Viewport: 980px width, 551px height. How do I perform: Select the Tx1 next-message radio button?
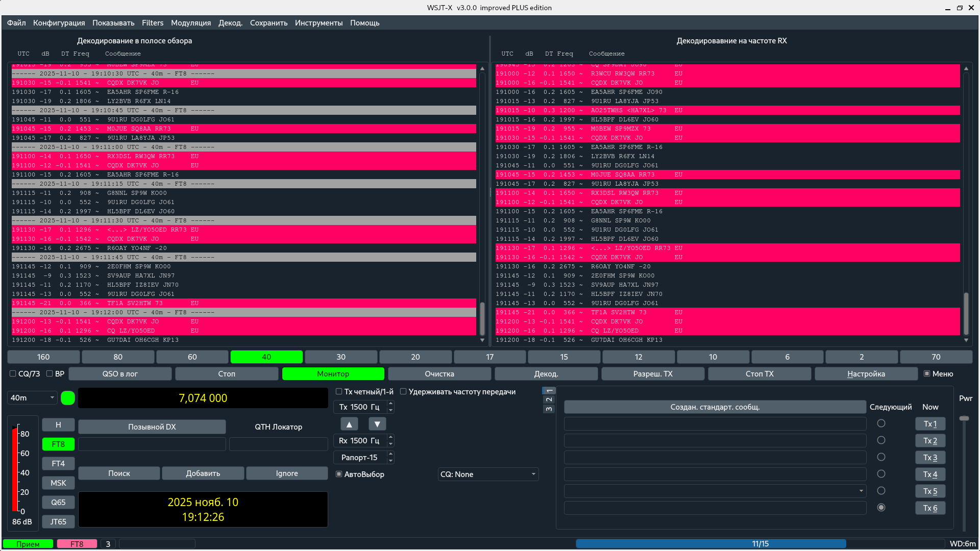point(881,423)
